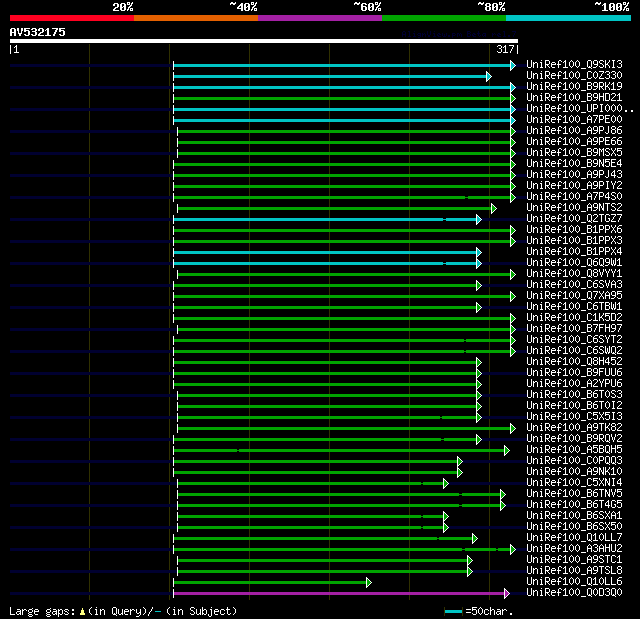
Task: Select the UniRef100_A9STC1 hit
Action: (574, 560)
